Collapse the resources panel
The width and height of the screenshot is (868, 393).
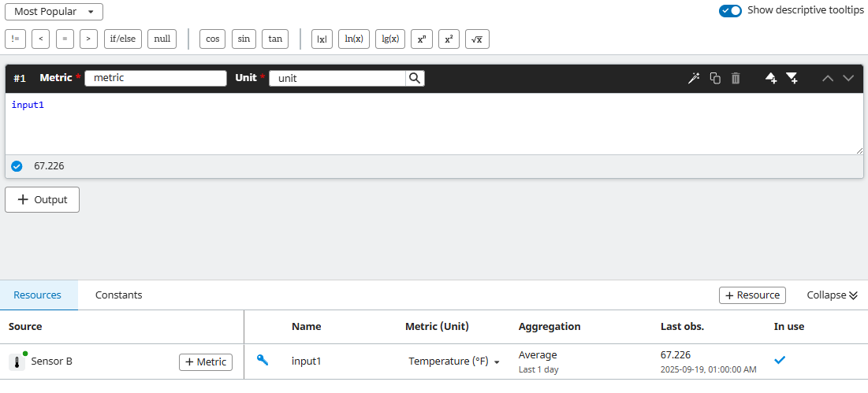(x=832, y=295)
